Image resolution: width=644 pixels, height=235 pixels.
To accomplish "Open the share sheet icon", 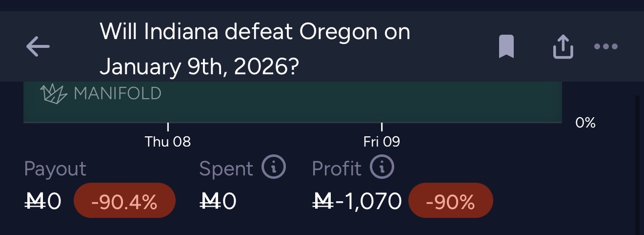I will [x=563, y=47].
